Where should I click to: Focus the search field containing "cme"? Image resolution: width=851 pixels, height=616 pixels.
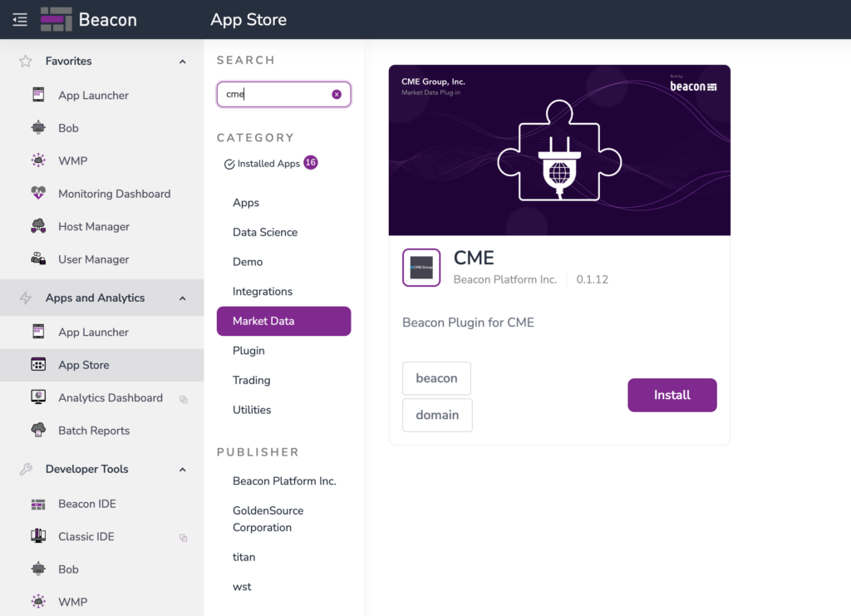(x=284, y=95)
